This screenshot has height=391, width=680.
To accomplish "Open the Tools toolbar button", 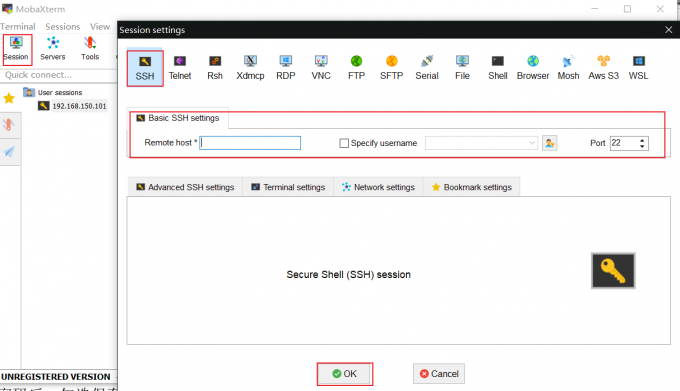I will pos(90,49).
